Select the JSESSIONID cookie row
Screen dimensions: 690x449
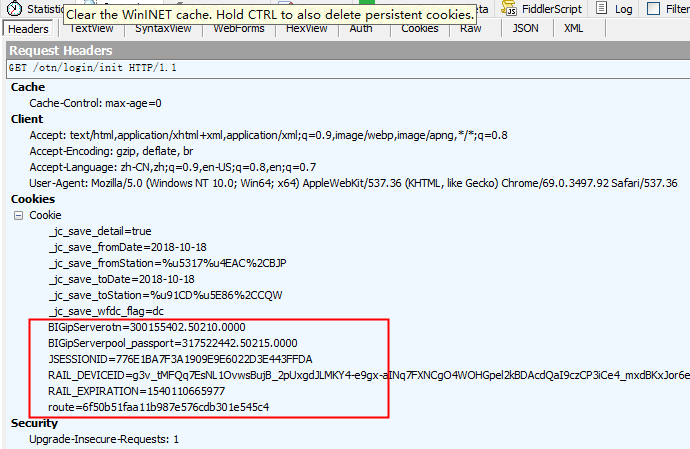pos(180,359)
